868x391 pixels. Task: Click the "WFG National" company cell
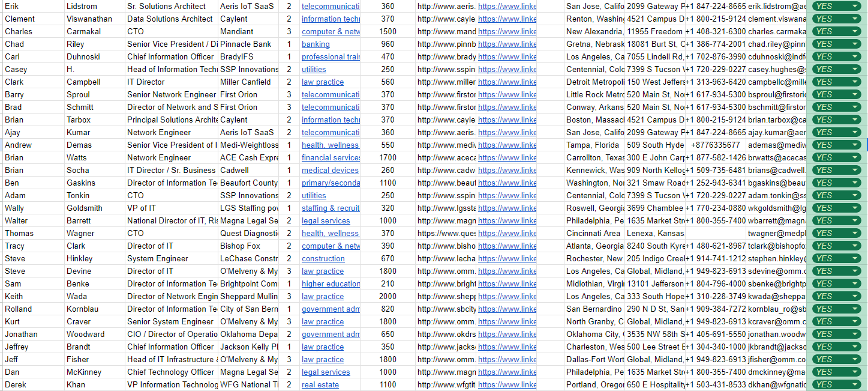click(x=248, y=384)
